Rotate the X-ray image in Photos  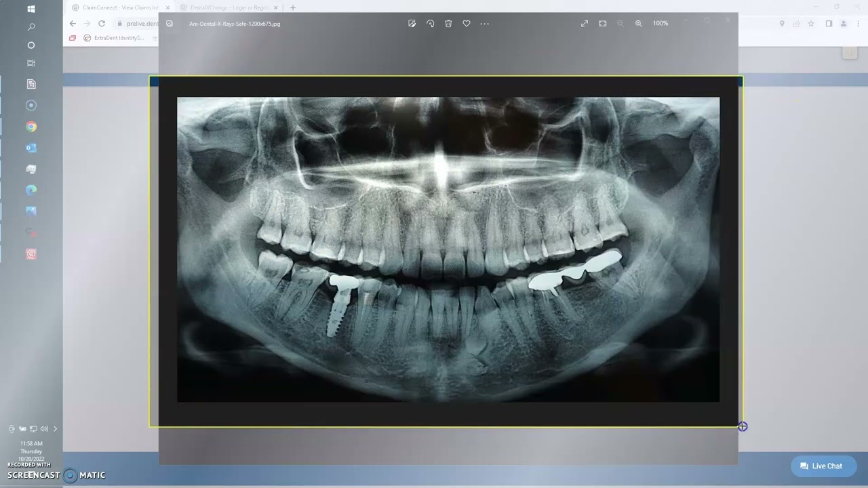(430, 23)
